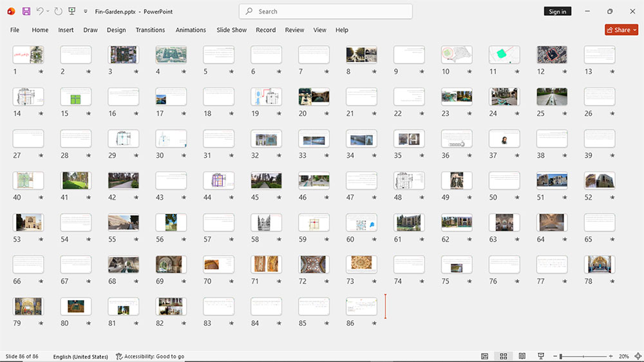This screenshot has height=362, width=644.
Task: Start presentation from beginning icon
Action: point(72,12)
